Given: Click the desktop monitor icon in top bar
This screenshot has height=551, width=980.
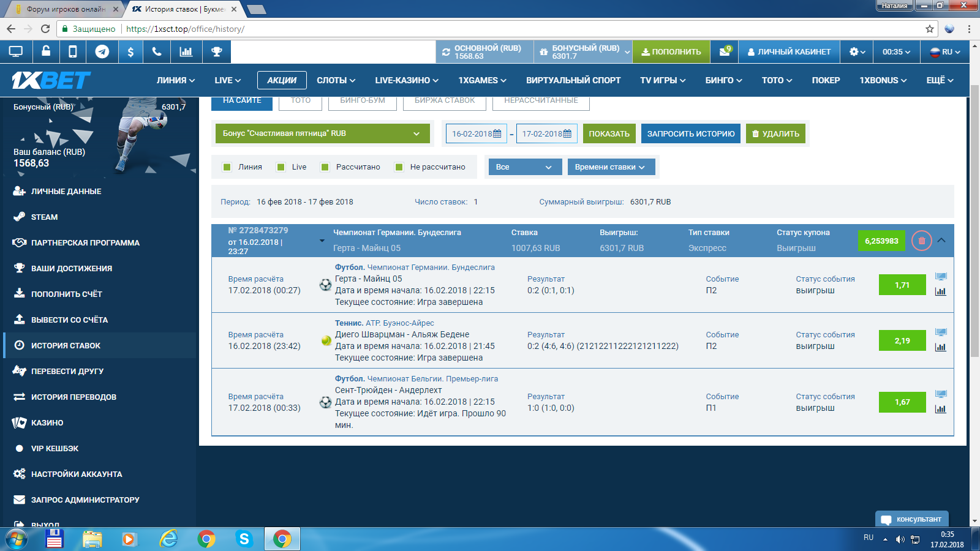Looking at the screenshot, I should pyautogui.click(x=16, y=52).
